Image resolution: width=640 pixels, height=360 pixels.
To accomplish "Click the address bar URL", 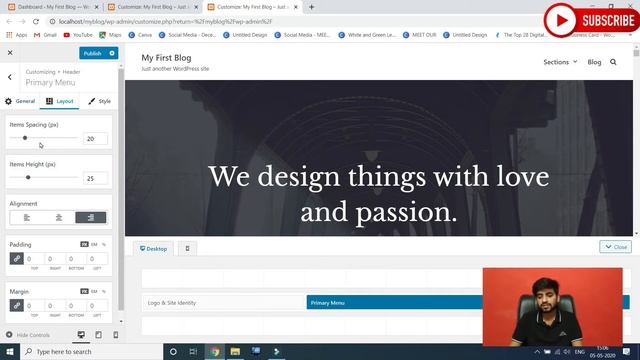I will tap(165, 22).
